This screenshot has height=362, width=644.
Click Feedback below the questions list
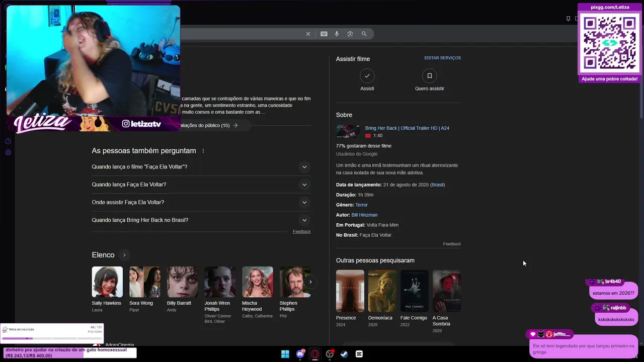pyautogui.click(x=301, y=231)
